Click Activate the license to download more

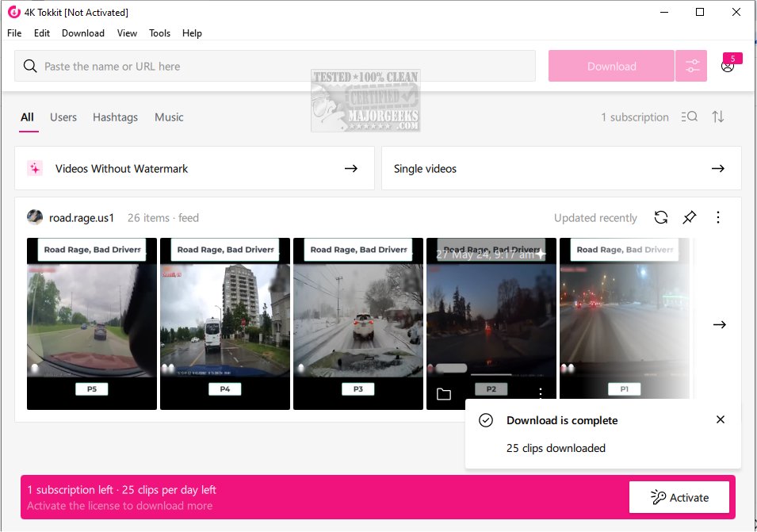[120, 506]
